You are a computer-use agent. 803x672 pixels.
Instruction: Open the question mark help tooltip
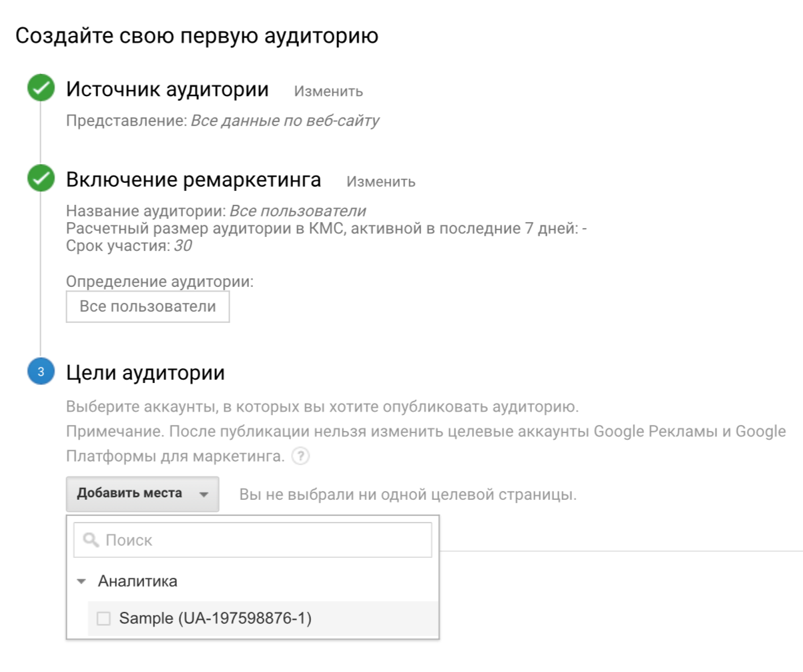[302, 457]
